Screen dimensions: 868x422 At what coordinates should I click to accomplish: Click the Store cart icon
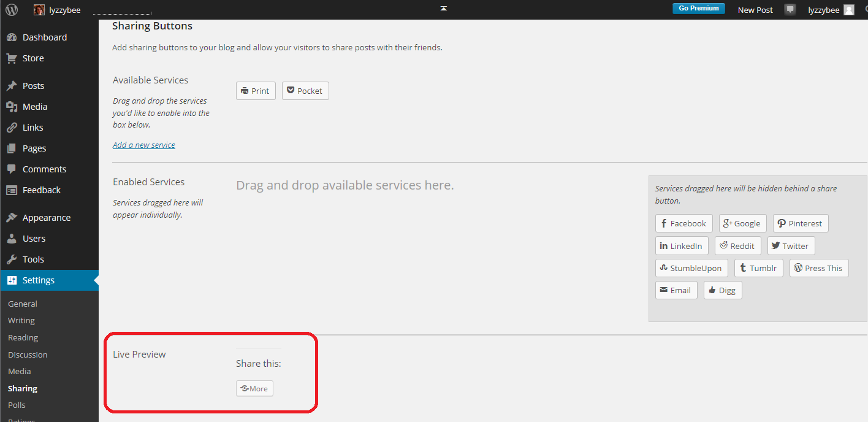12,58
